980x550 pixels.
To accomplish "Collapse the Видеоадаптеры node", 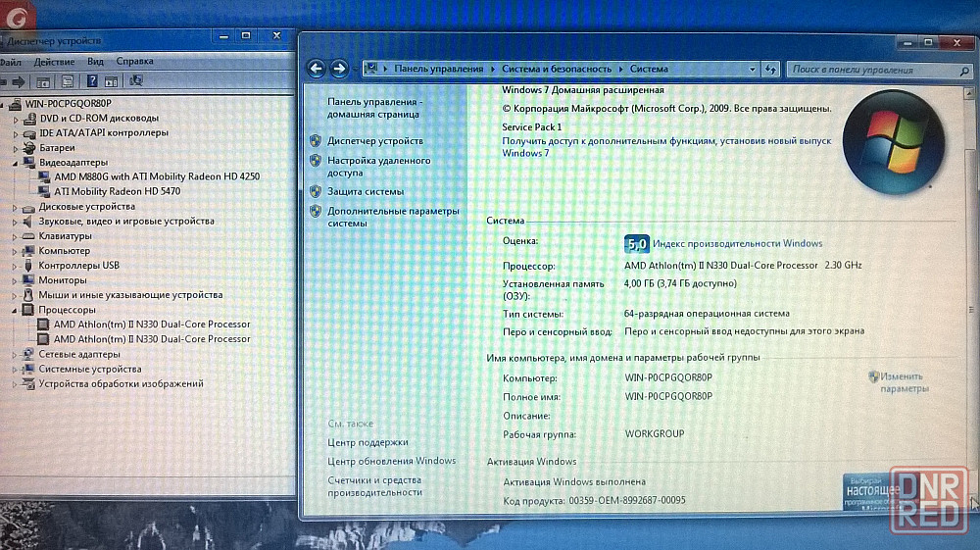I will coord(15,163).
